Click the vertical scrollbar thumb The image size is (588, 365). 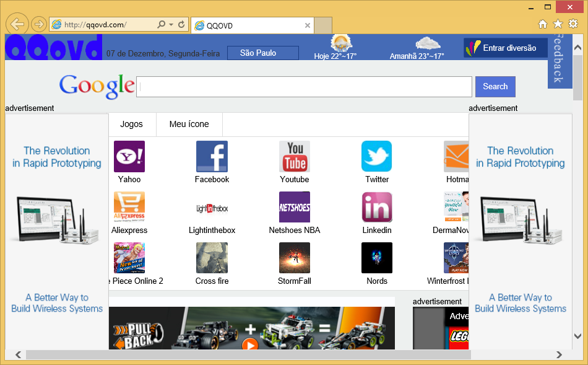tap(577, 77)
